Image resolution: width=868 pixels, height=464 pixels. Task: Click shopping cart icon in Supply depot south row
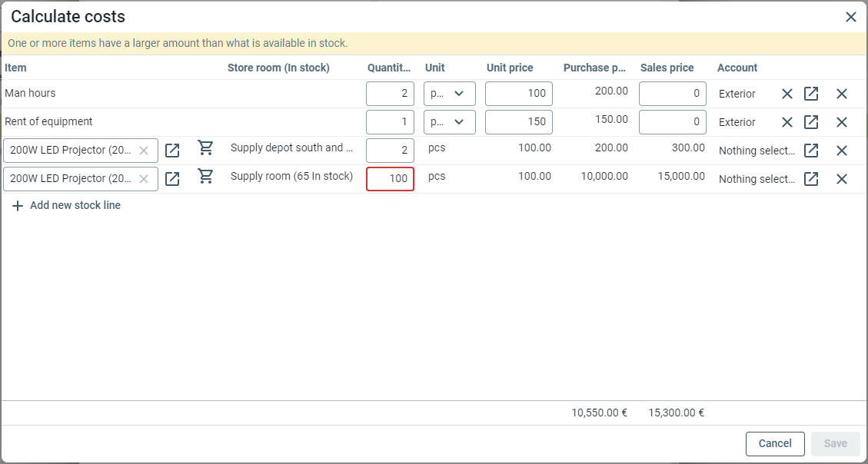205,148
